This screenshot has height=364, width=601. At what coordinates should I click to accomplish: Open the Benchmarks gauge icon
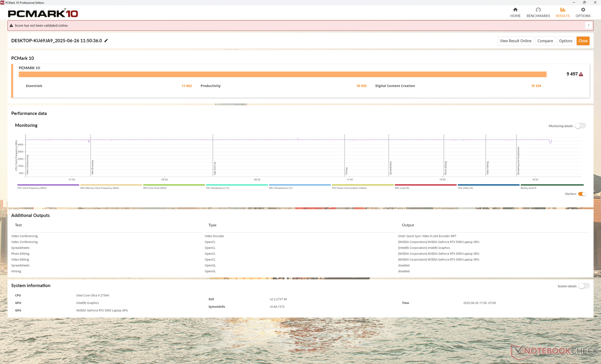click(x=538, y=10)
